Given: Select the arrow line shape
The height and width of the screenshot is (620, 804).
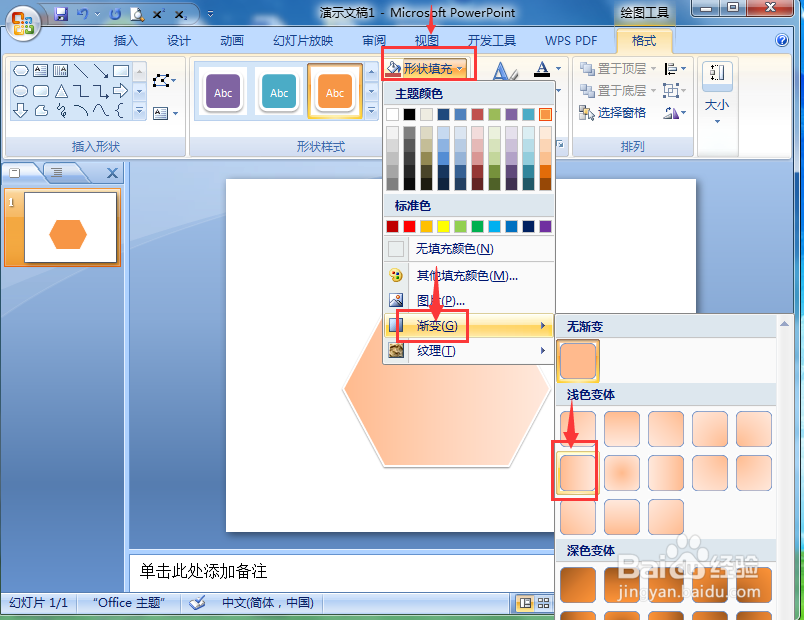Looking at the screenshot, I should [x=100, y=71].
